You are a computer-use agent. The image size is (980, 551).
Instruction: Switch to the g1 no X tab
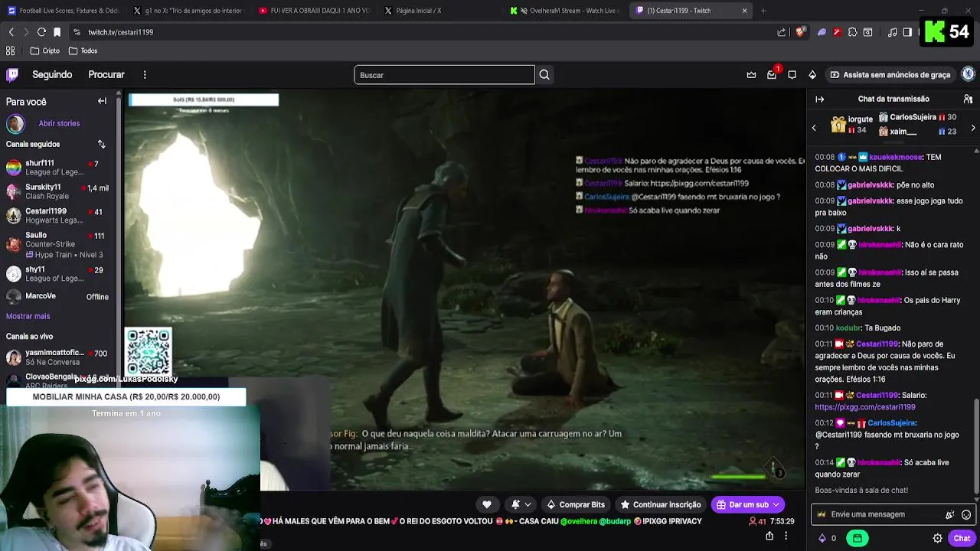pyautogui.click(x=188, y=11)
